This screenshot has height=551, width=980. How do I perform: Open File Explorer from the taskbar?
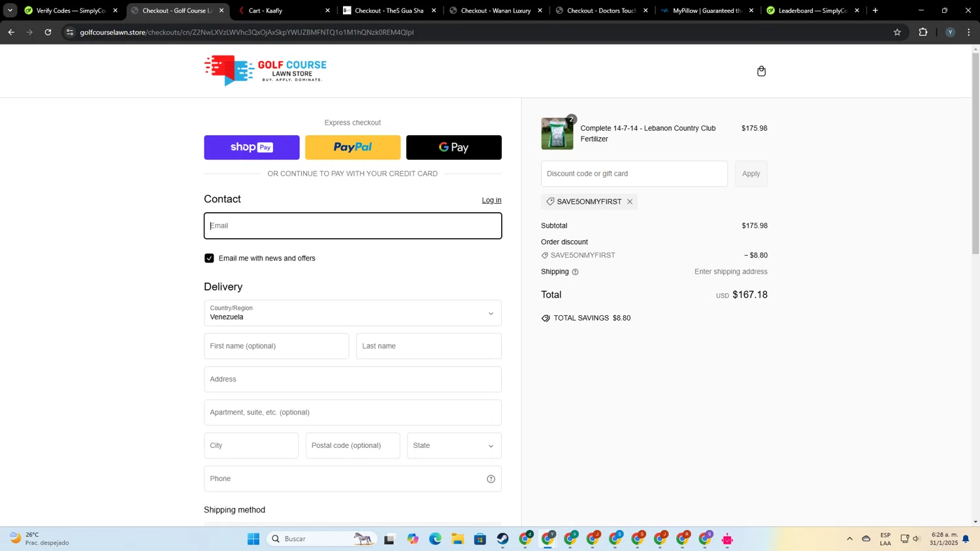pos(458,539)
